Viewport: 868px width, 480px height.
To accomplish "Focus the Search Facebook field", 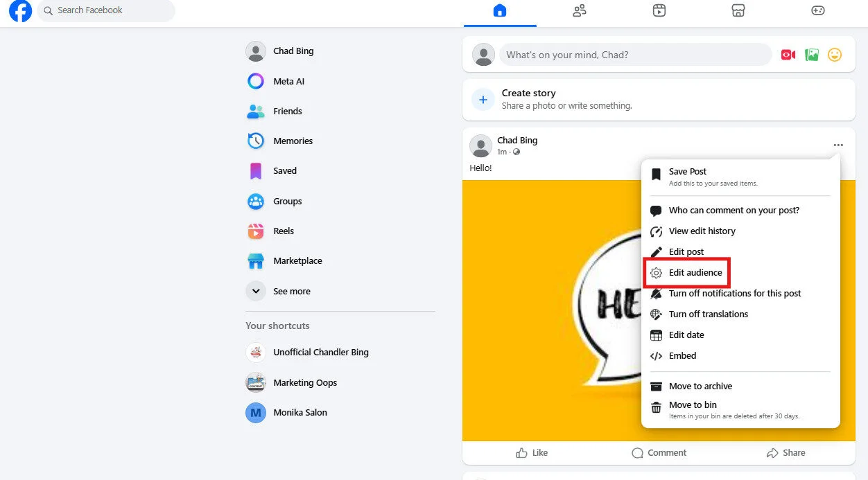I will [106, 10].
